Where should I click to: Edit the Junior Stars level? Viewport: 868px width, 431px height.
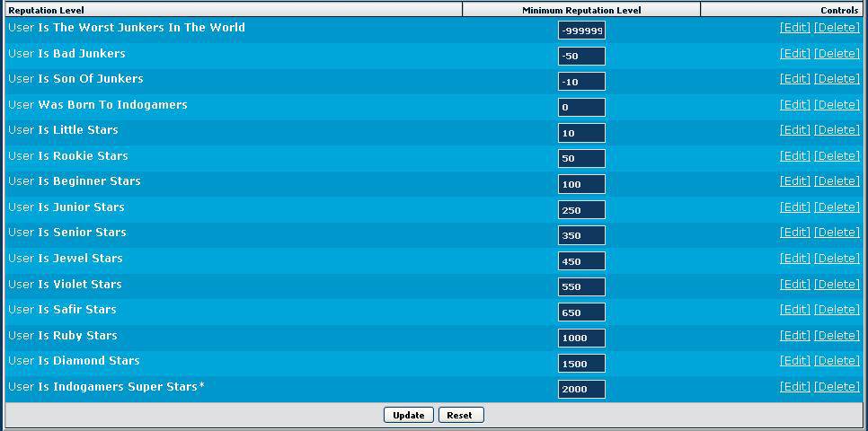tap(795, 207)
